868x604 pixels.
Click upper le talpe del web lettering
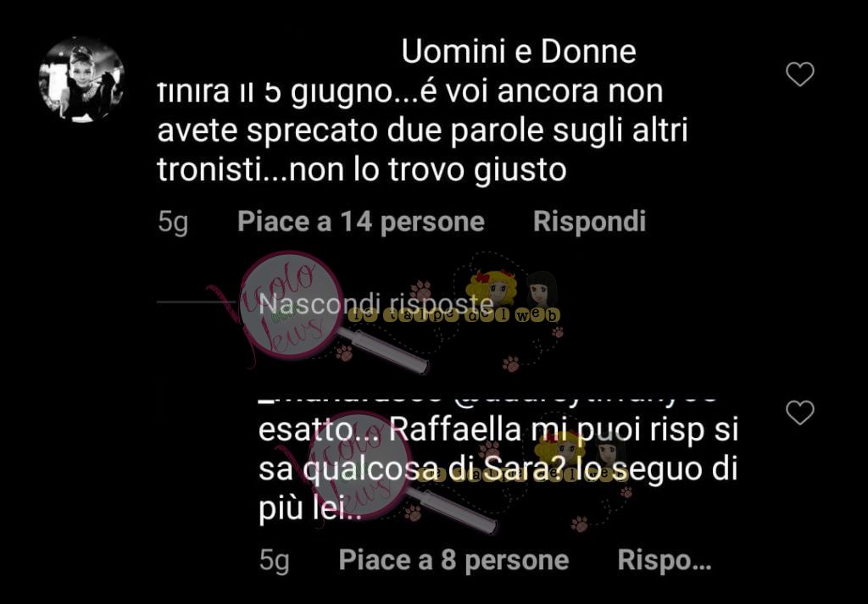tap(454, 315)
